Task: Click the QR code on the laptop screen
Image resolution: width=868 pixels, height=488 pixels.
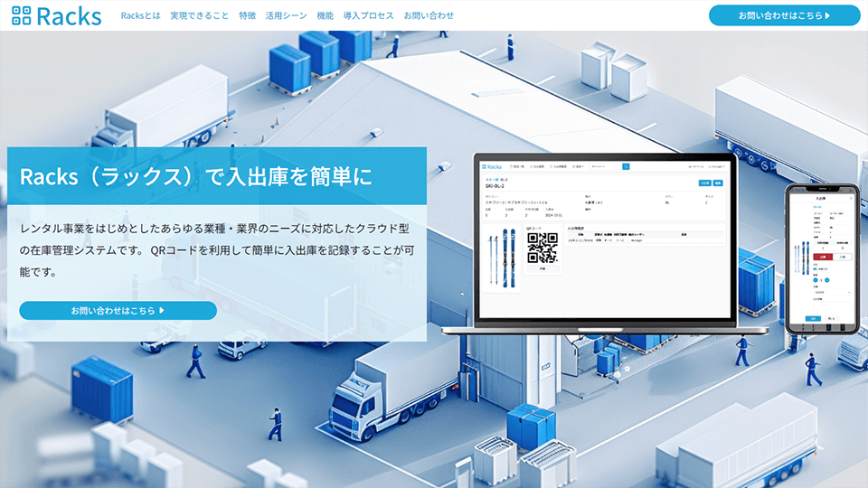Action: coord(544,248)
